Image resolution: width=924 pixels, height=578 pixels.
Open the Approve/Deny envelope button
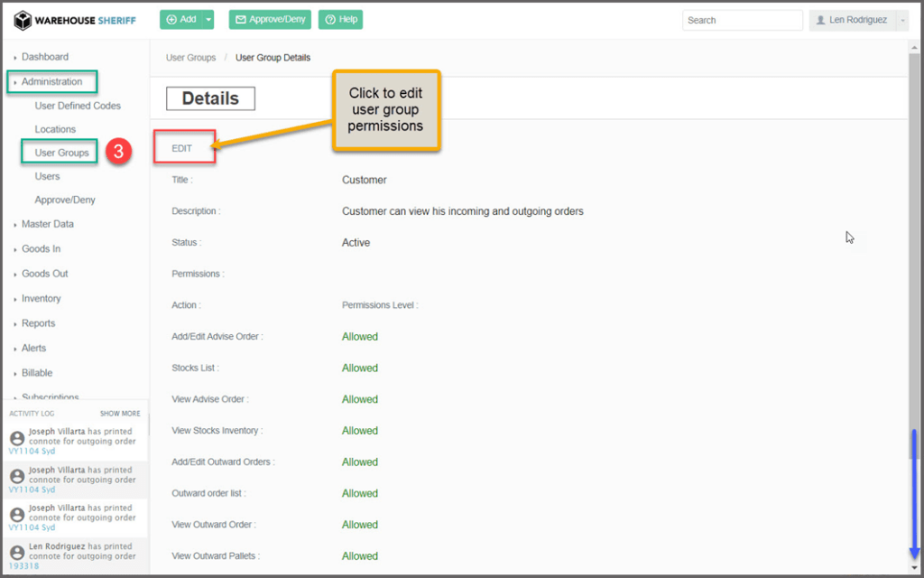[x=270, y=20]
